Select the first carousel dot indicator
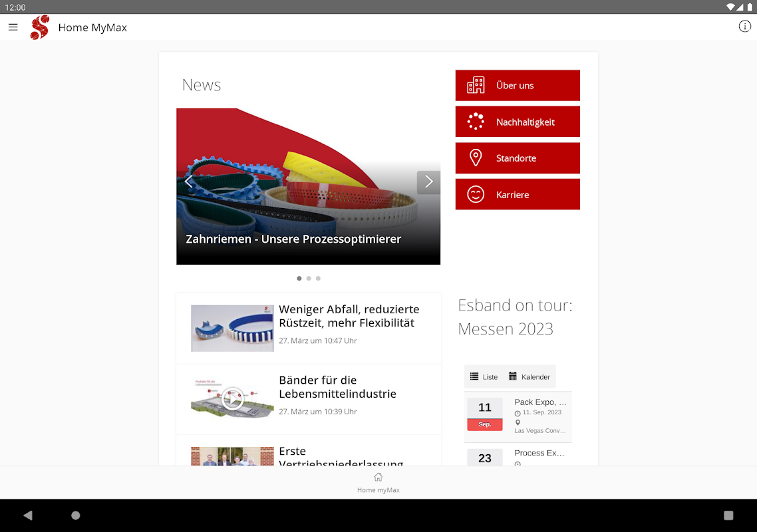Image resolution: width=757 pixels, height=532 pixels. 299,279
